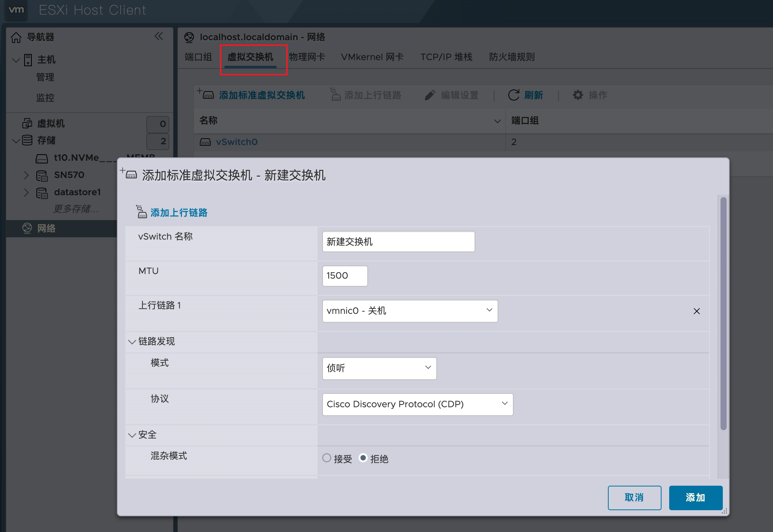Viewport: 773px width, 532px height.
Task: Click the datastore icon next to SN570
Action: click(42, 175)
